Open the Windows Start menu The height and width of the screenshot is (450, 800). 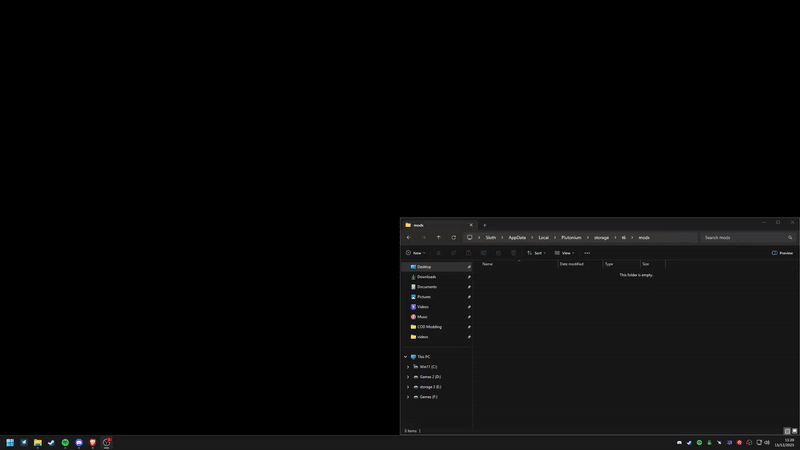coord(10,443)
